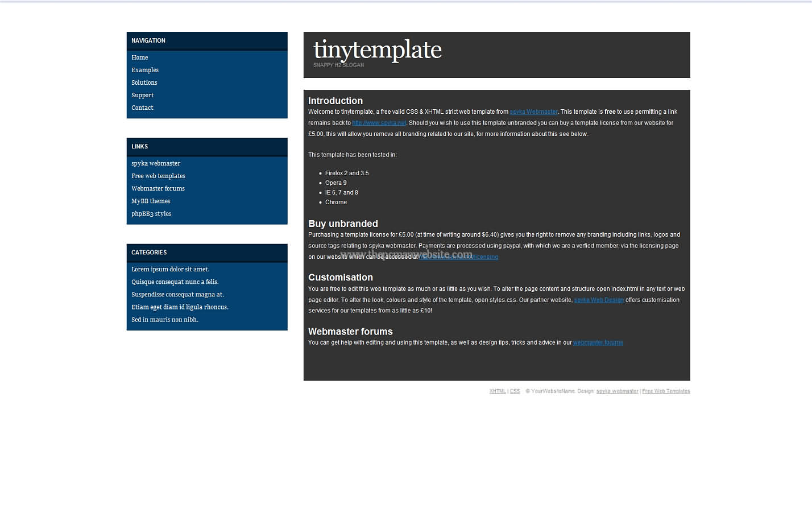
Task: Open MyBB themes link
Action: click(x=151, y=201)
